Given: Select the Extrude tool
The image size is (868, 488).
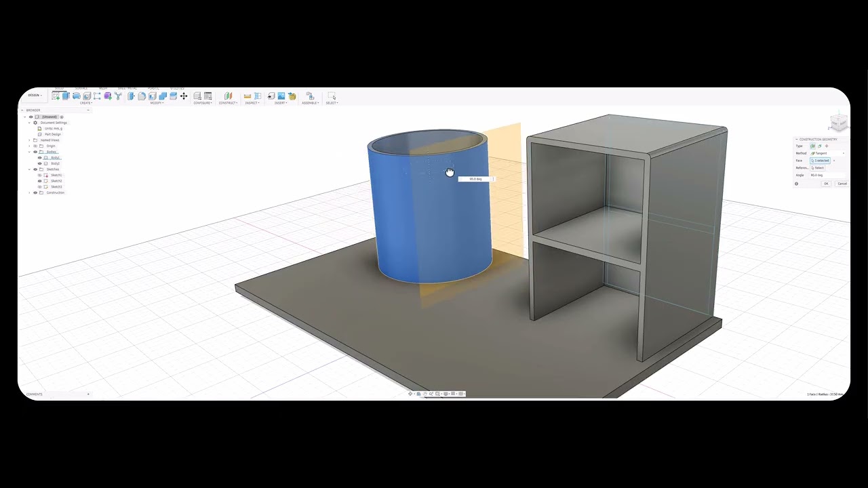Looking at the screenshot, I should click(66, 96).
